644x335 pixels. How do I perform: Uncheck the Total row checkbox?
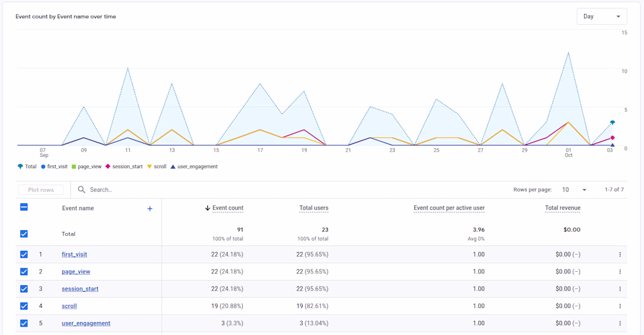(24, 234)
